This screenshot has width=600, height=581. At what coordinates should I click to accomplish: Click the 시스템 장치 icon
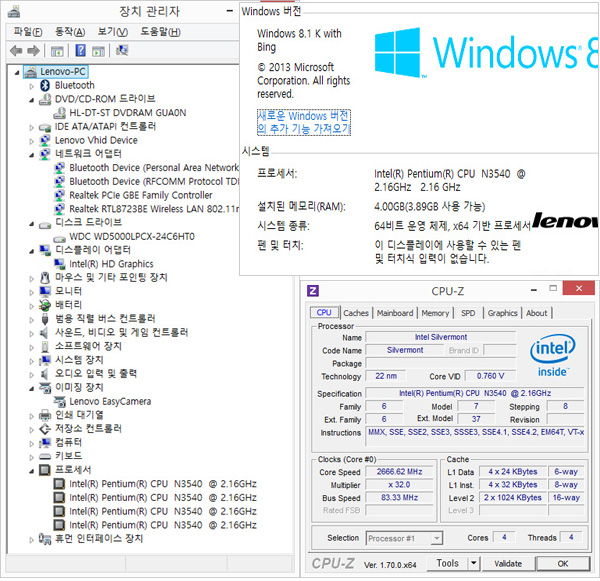tap(45, 360)
